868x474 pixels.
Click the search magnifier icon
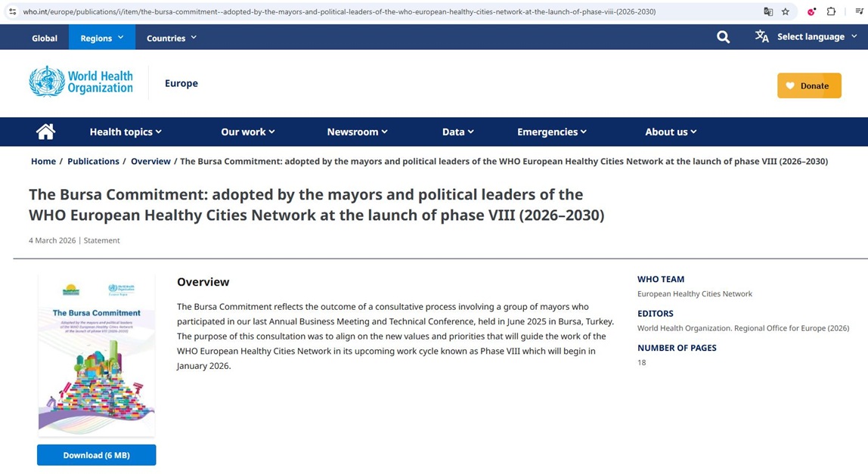tap(723, 37)
